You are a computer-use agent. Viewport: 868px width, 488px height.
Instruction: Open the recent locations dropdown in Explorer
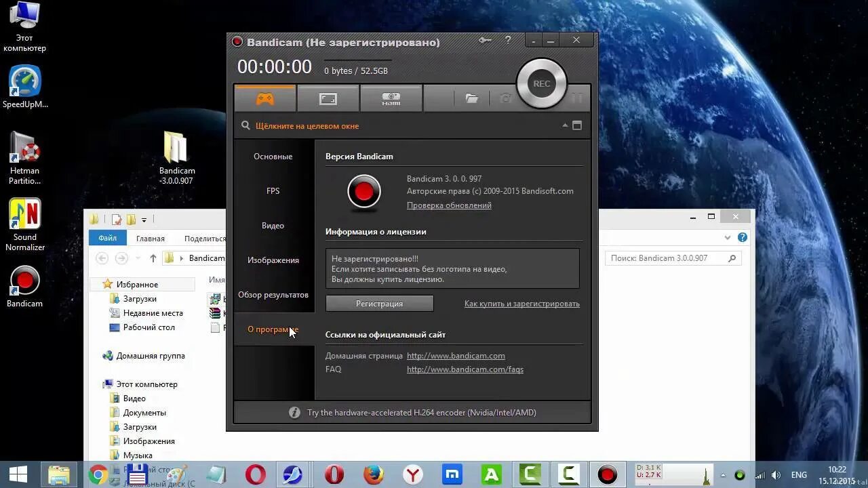137,258
